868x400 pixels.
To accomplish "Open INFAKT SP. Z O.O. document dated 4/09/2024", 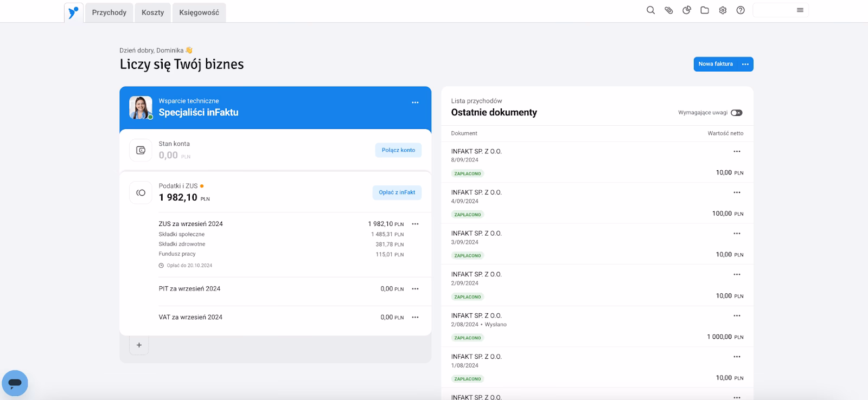I will point(476,192).
